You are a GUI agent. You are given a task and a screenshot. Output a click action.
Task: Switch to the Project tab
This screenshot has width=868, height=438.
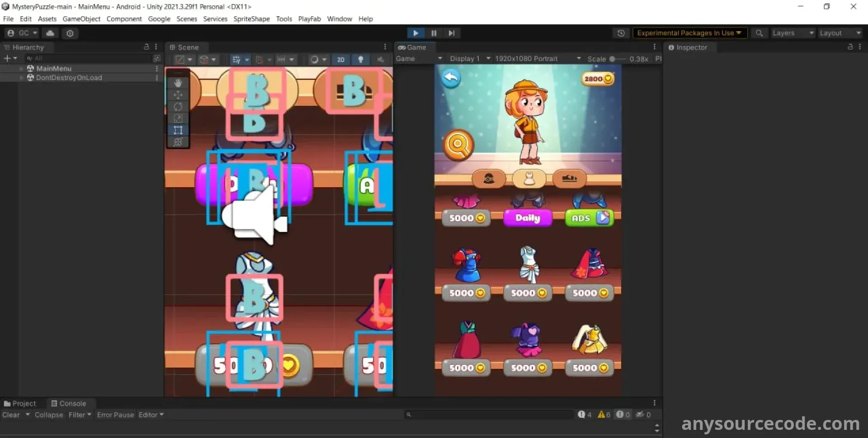20,403
